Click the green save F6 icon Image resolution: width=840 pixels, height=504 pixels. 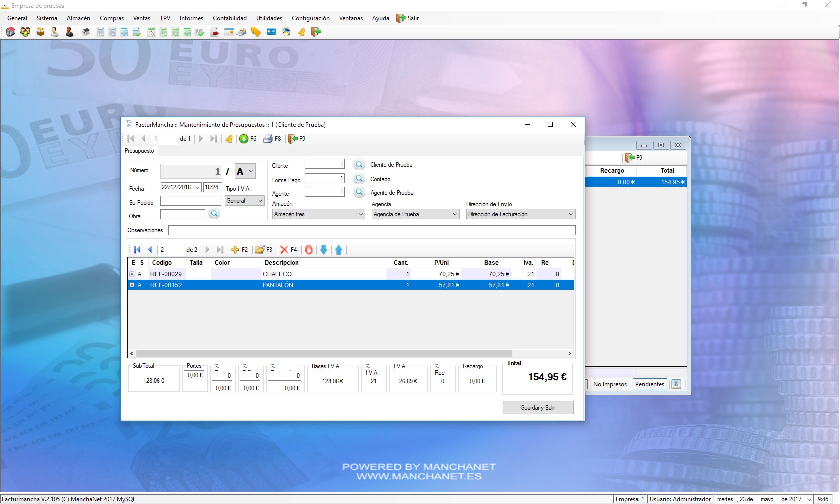click(x=244, y=139)
